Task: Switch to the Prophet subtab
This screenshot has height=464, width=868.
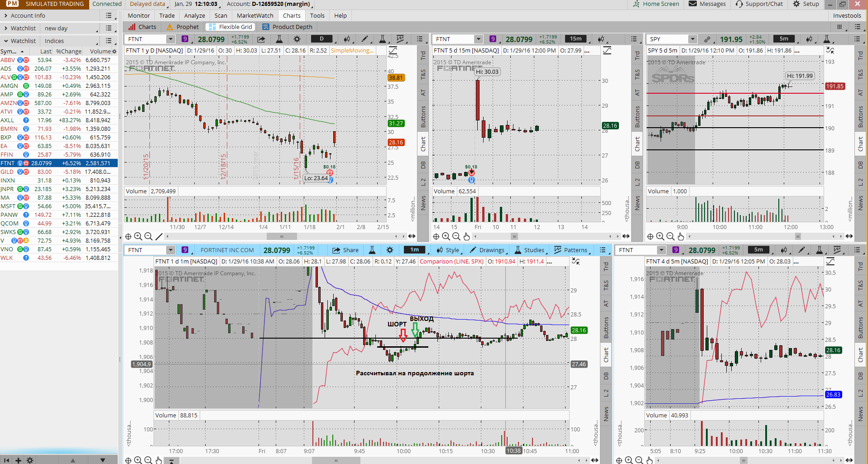Action: [183, 27]
